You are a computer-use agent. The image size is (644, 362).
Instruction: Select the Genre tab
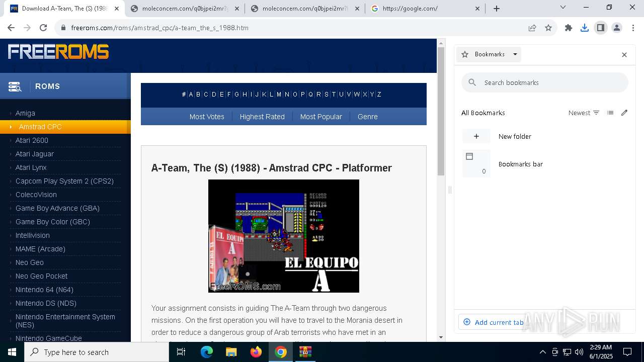coord(368,117)
